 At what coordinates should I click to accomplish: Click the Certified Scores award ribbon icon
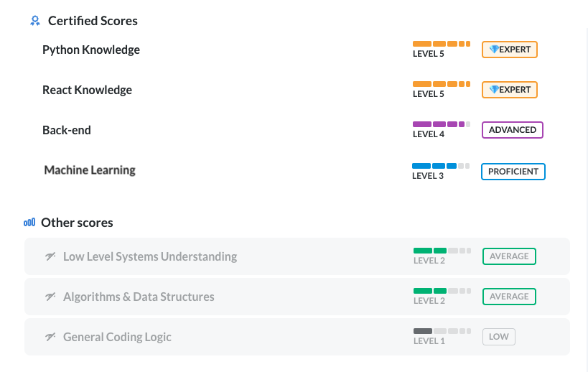click(35, 21)
